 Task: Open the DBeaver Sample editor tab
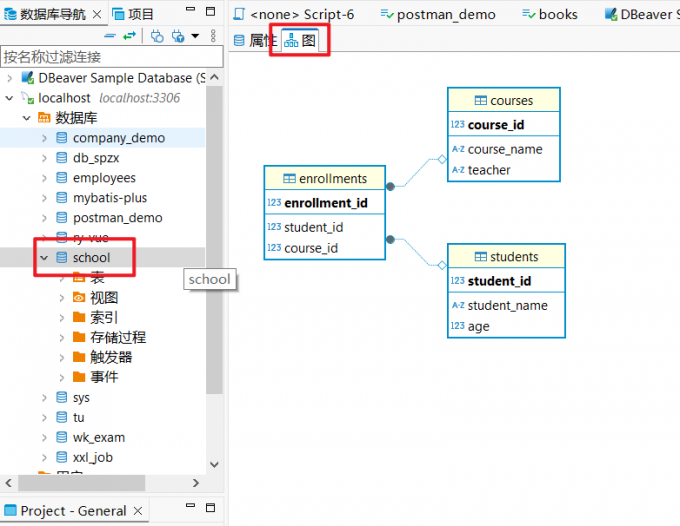click(642, 14)
